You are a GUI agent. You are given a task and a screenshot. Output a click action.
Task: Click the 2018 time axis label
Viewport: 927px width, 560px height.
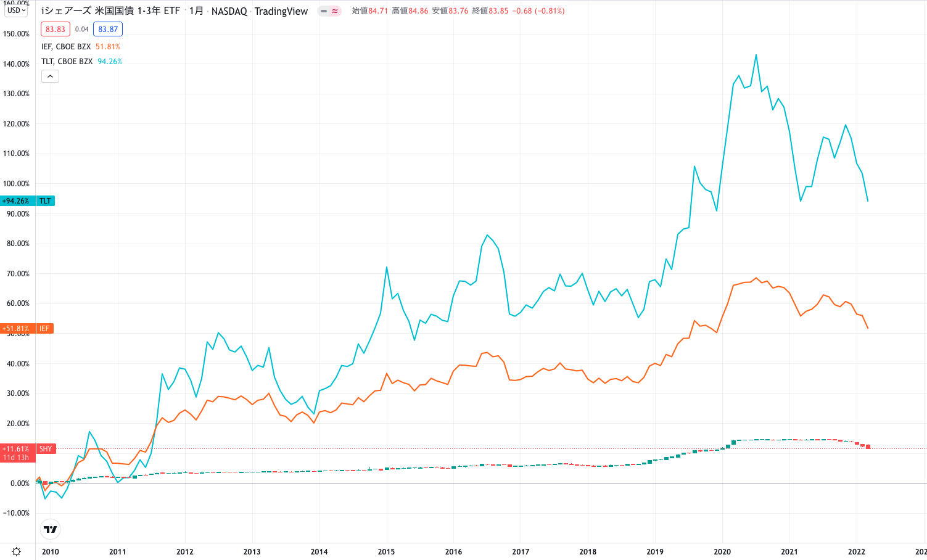(x=588, y=552)
